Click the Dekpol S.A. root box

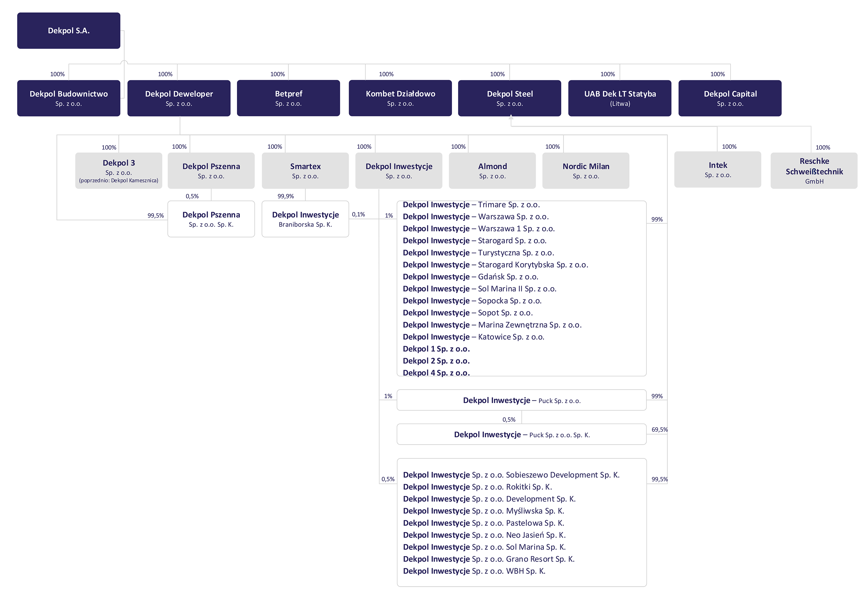[69, 31]
